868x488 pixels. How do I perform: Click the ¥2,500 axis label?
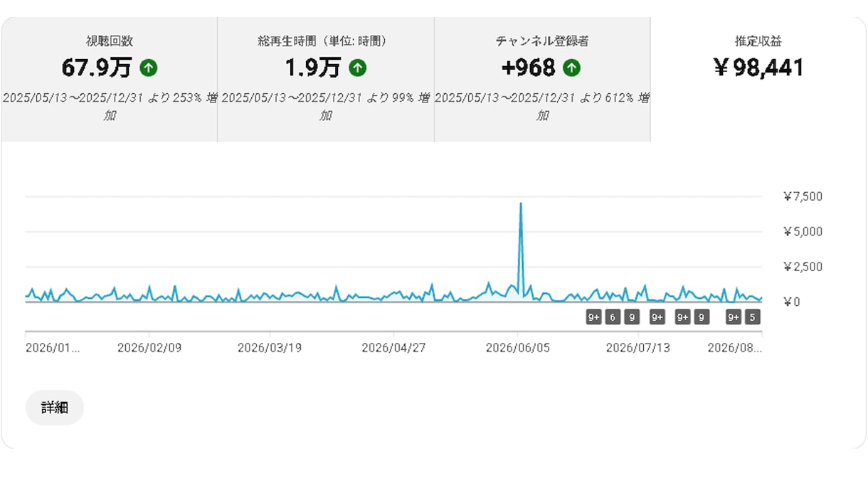[x=803, y=267]
